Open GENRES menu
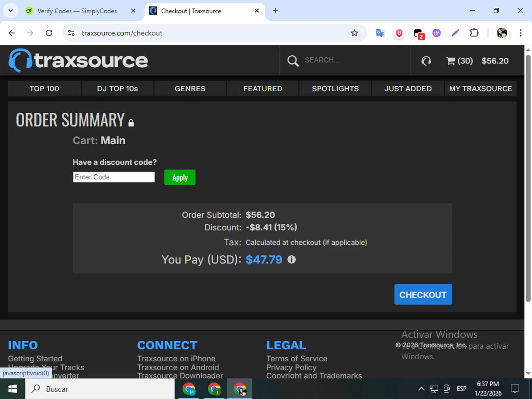532x399 pixels. click(x=190, y=89)
